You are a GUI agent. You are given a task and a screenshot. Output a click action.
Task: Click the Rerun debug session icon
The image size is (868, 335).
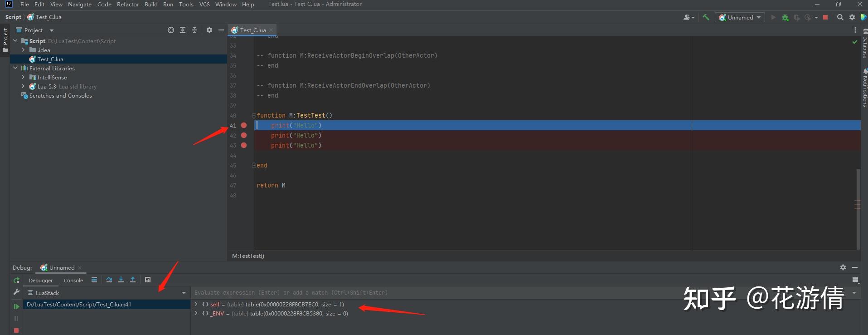click(16, 281)
